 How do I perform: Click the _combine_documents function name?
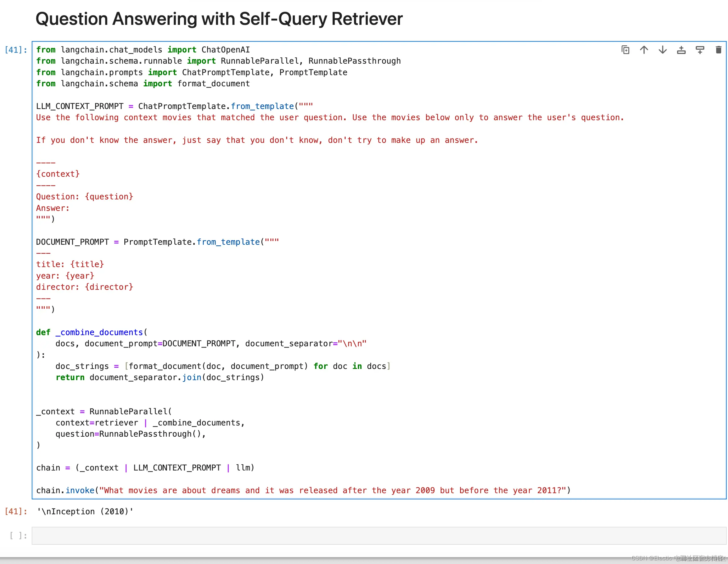coord(99,332)
